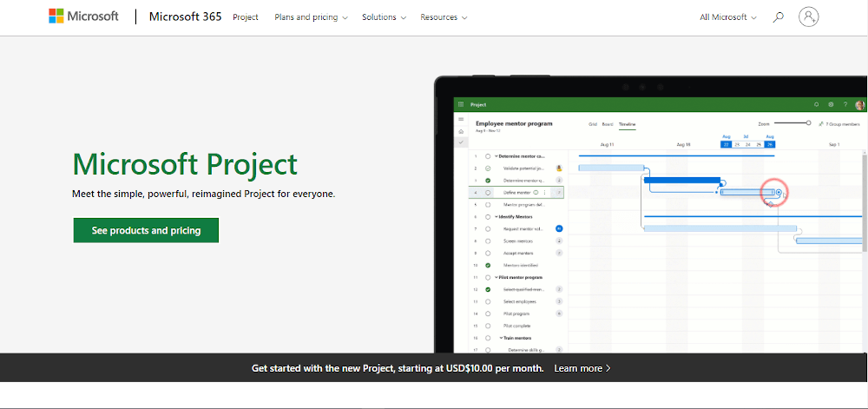
Task: Click light Gantt bar for Validate potential task
Action: tap(611, 168)
